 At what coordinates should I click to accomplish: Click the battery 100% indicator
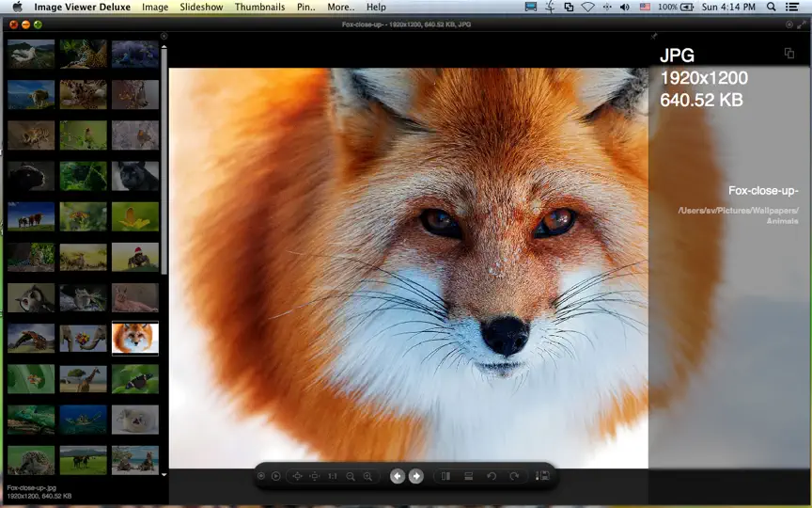tap(676, 7)
